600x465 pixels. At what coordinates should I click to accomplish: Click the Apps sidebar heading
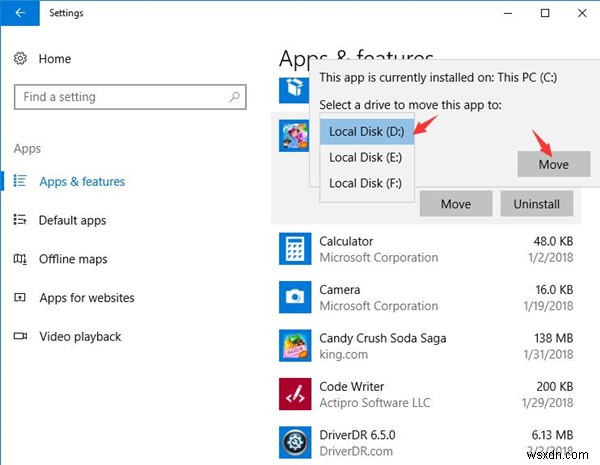coord(27,148)
